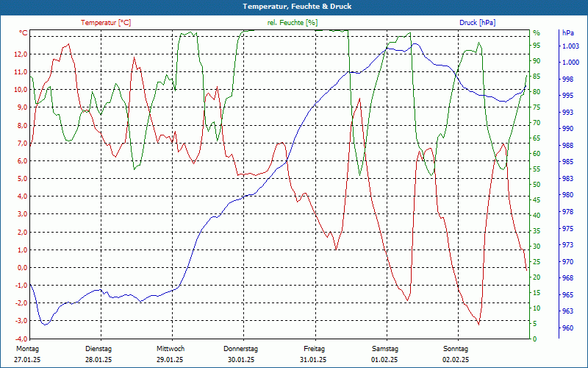Click the "-4,0" temperature axis value

[x=21, y=339]
